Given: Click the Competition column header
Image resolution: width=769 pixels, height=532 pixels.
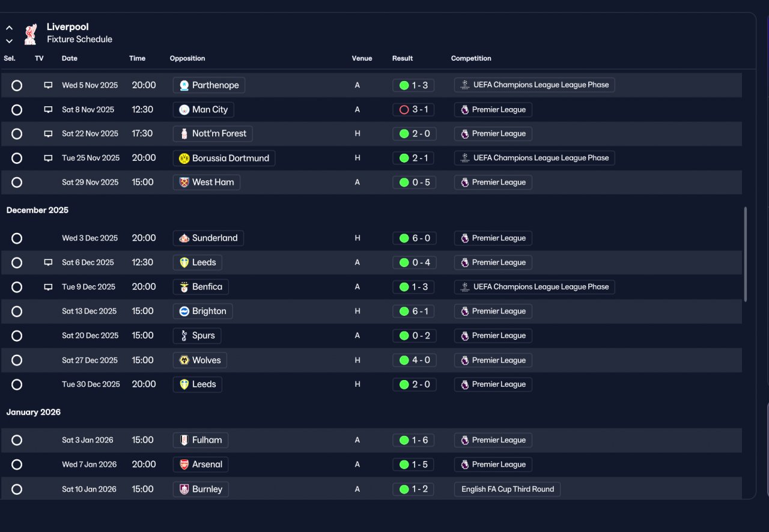Looking at the screenshot, I should (471, 58).
